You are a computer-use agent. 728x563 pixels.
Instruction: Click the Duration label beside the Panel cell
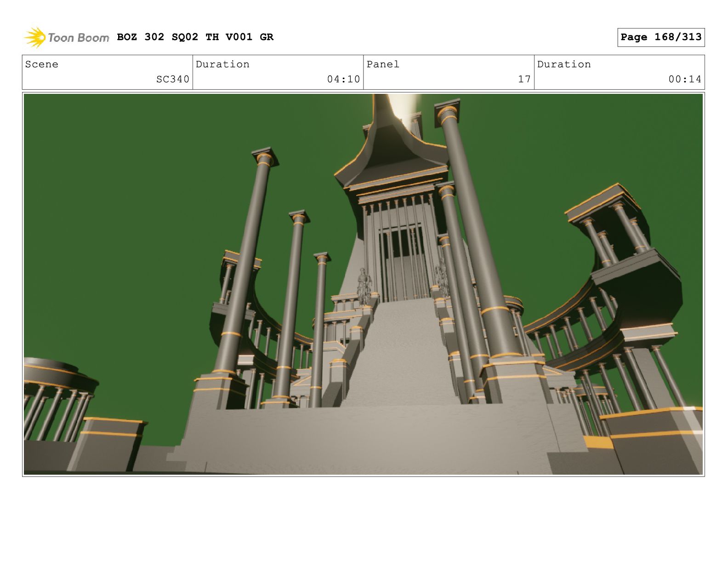pyautogui.click(x=564, y=64)
